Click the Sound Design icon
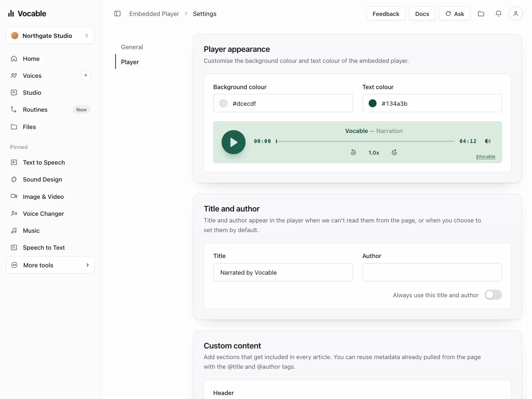The width and height of the screenshot is (532, 399). (x=14, y=180)
